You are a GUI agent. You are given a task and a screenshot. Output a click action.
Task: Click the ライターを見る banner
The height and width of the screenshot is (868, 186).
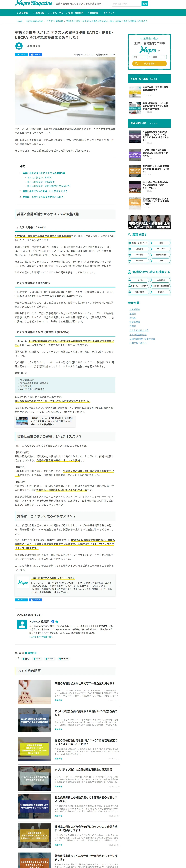pos(149,222)
